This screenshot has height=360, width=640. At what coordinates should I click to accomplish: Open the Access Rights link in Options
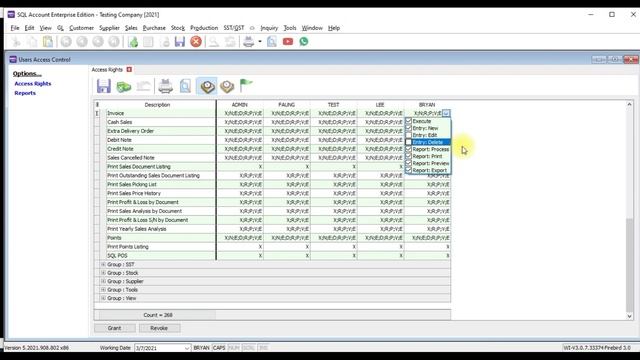pos(33,84)
